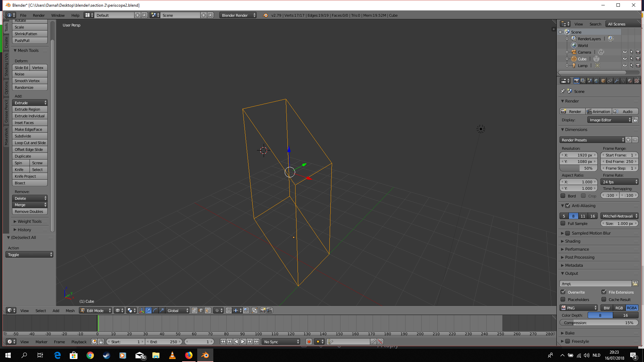Toggle Lamp visibility eye in outliner
Viewport: 644px width, 362px height.
click(x=625, y=65)
